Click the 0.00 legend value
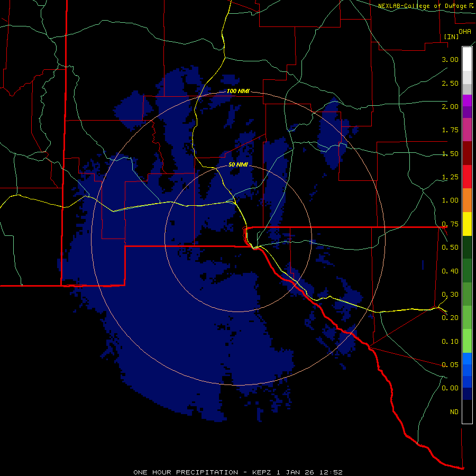The width and height of the screenshot is (476, 476). [x=450, y=388]
